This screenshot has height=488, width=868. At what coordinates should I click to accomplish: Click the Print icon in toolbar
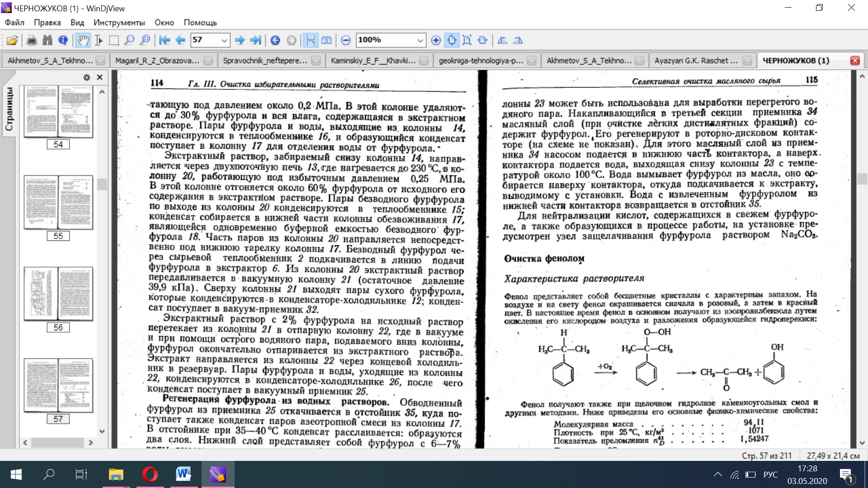(x=32, y=40)
